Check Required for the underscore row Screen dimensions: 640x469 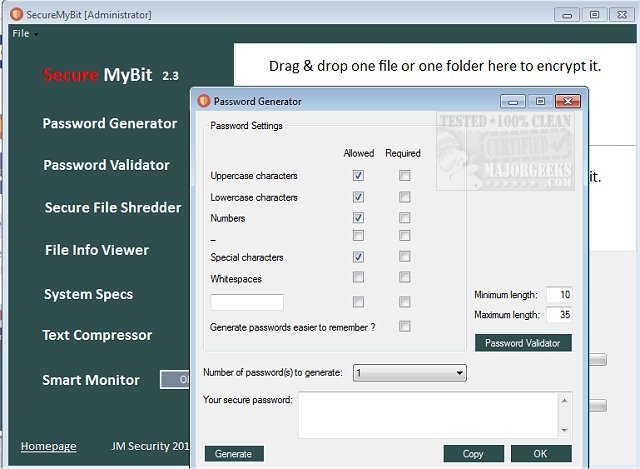[x=404, y=236]
